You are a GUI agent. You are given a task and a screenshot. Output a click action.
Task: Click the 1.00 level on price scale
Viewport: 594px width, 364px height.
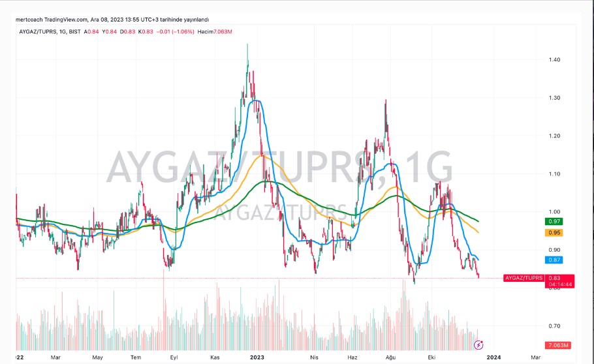pyautogui.click(x=555, y=212)
